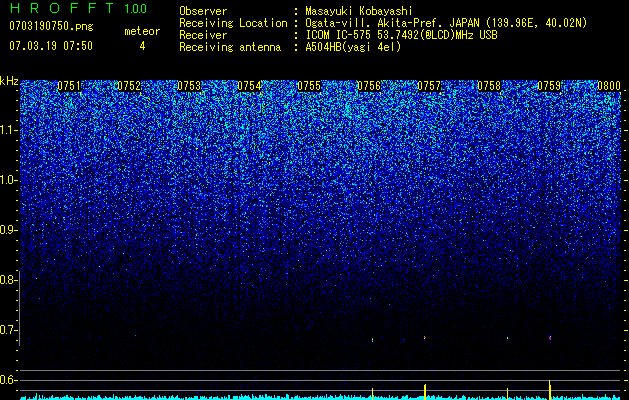
Task: Click the 0.6 kHz frequency label
Action: [8, 380]
